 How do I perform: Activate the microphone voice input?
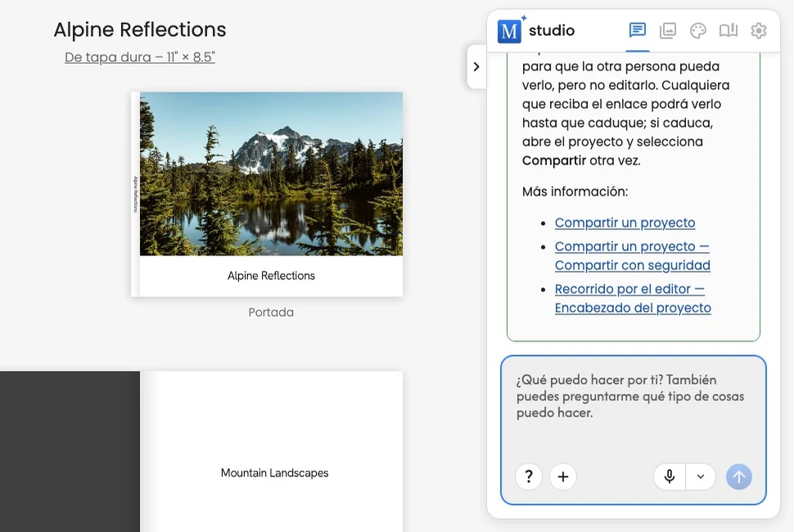pos(670,476)
